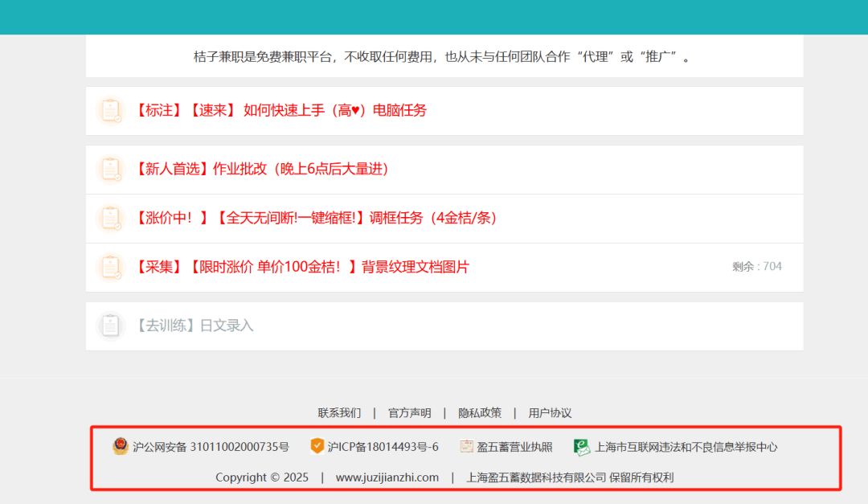Visit the www.juzijianzhi.com link

click(387, 477)
